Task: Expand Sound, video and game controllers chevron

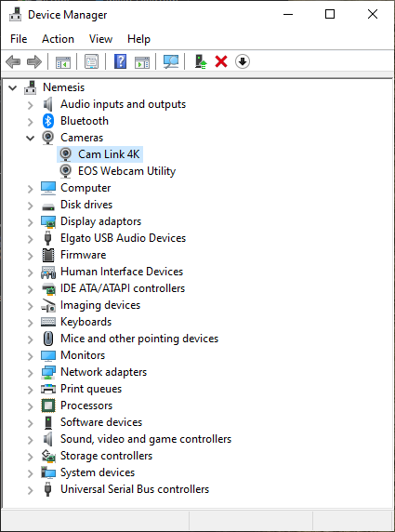Action: [31, 439]
